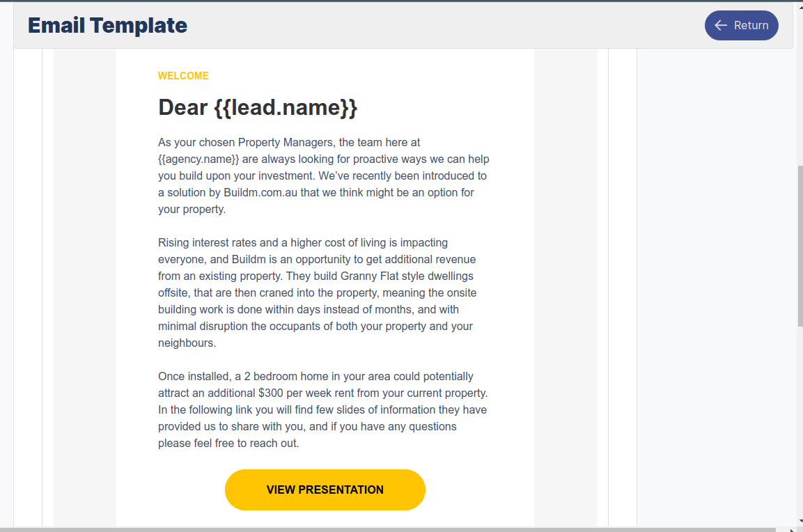The width and height of the screenshot is (803, 532).
Task: Open the Buildm.com.au link in the email body
Action: (x=263, y=192)
